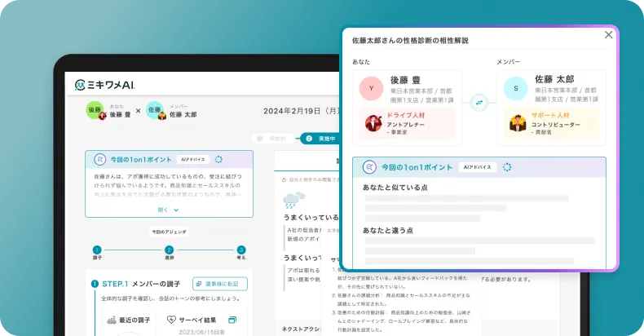Click the heading あなたと違う点
The image size is (644, 336).
pos(388,231)
